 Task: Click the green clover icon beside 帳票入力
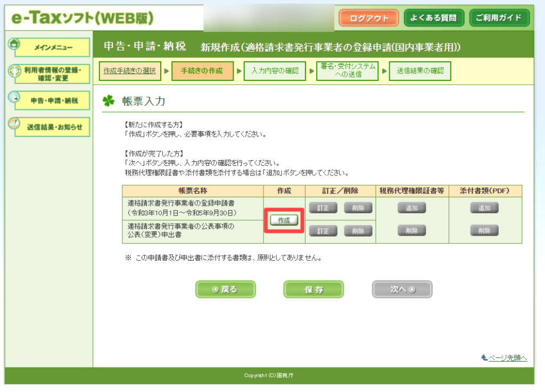pos(109,102)
